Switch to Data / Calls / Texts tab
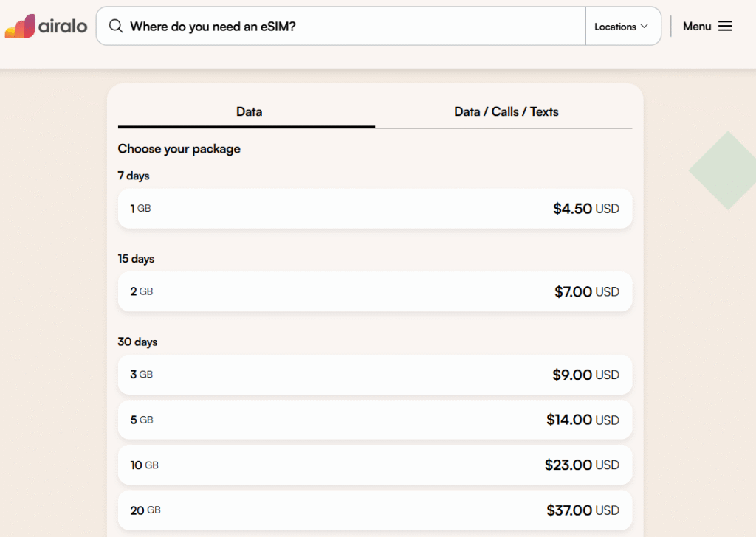This screenshot has width=756, height=537. 506,112
